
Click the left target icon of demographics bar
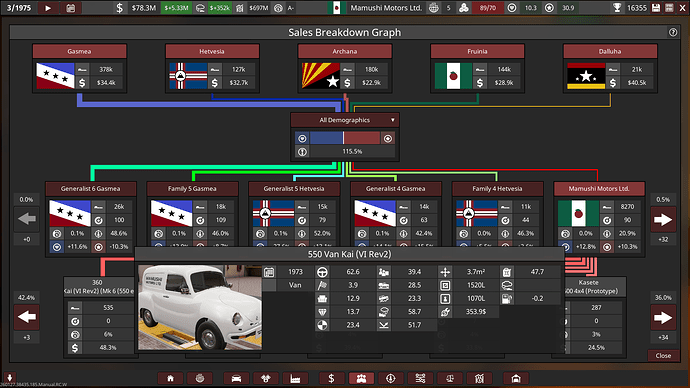coord(302,139)
